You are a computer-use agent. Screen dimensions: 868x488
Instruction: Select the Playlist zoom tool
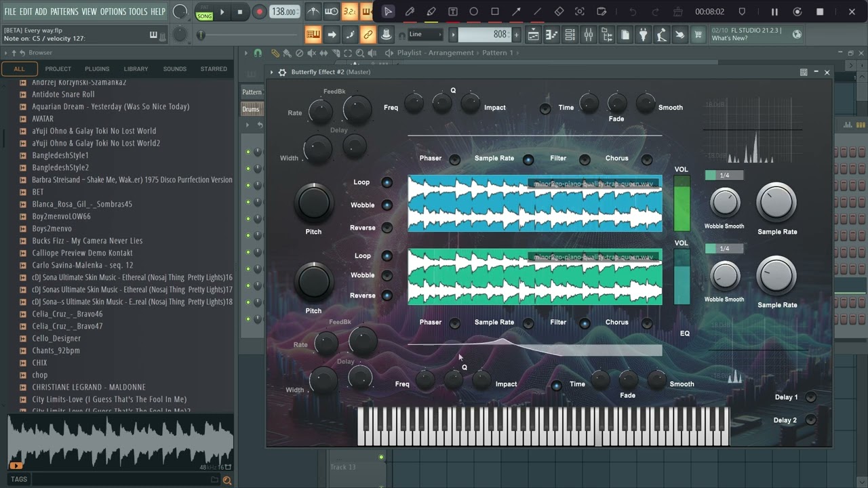point(360,53)
